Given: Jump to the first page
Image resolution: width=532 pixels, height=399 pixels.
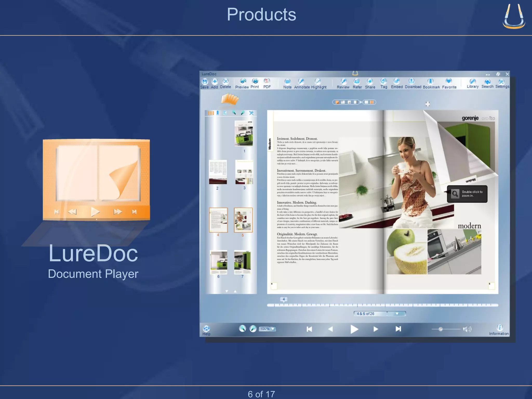Looking at the screenshot, I should [x=309, y=329].
